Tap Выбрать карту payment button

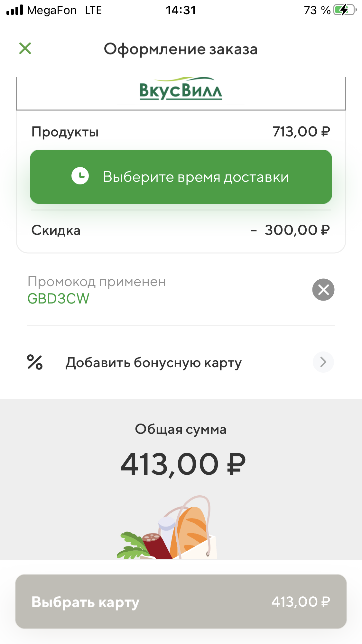181,602
